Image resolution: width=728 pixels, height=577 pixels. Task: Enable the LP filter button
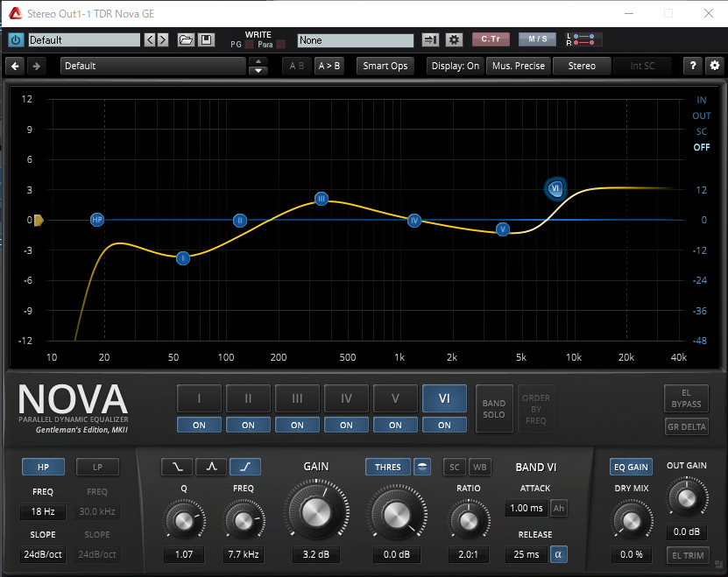pos(97,467)
